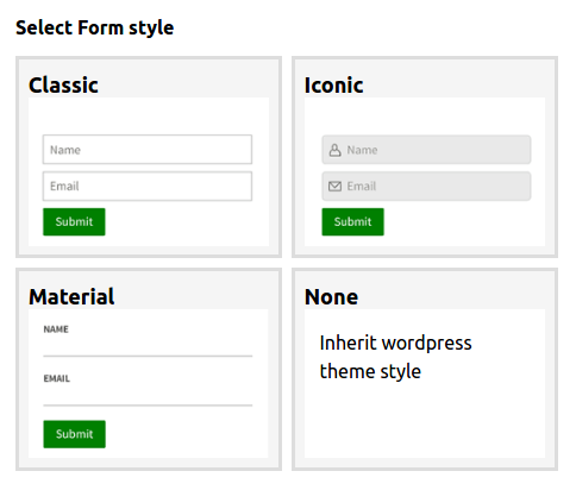Click the envelope icon in Iconic Email field
This screenshot has width=576, height=490.
pyautogui.click(x=335, y=186)
